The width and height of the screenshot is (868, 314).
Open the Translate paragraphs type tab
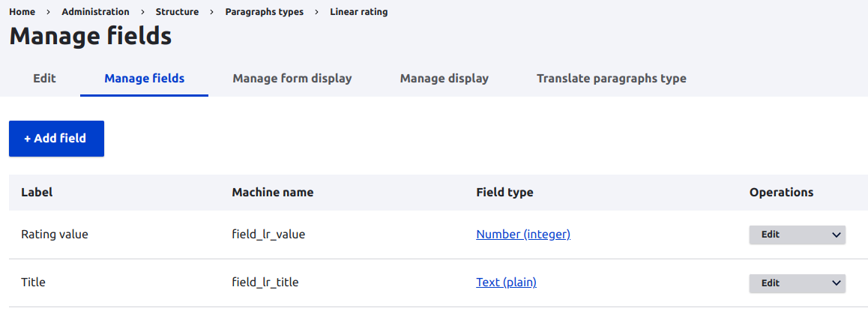tap(611, 78)
